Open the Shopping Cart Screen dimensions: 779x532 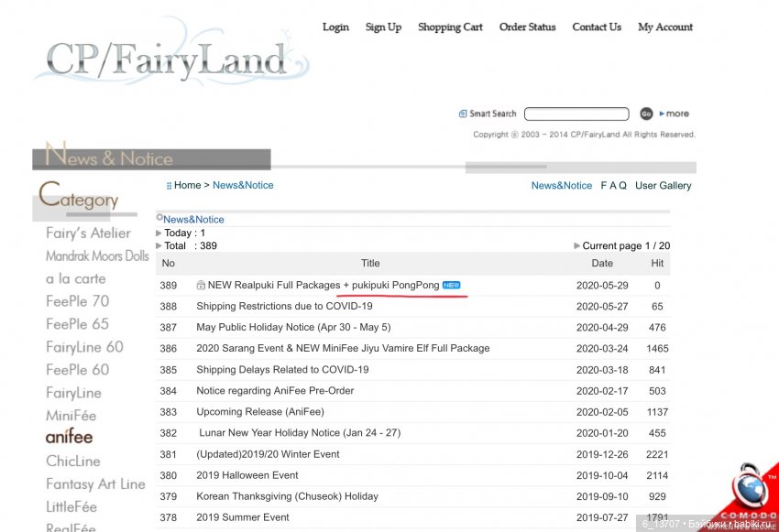450,27
